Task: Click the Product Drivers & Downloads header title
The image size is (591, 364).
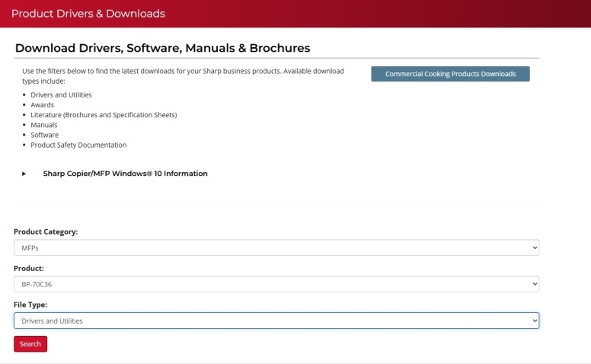Action: [x=88, y=14]
